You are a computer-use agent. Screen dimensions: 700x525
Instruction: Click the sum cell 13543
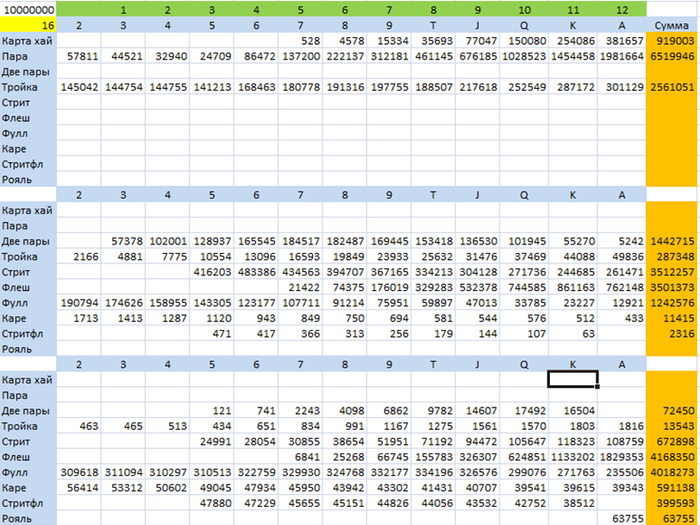(x=671, y=426)
